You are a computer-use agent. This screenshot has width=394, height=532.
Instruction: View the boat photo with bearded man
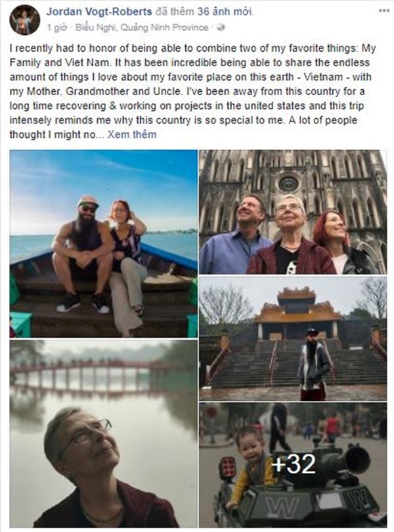104,243
